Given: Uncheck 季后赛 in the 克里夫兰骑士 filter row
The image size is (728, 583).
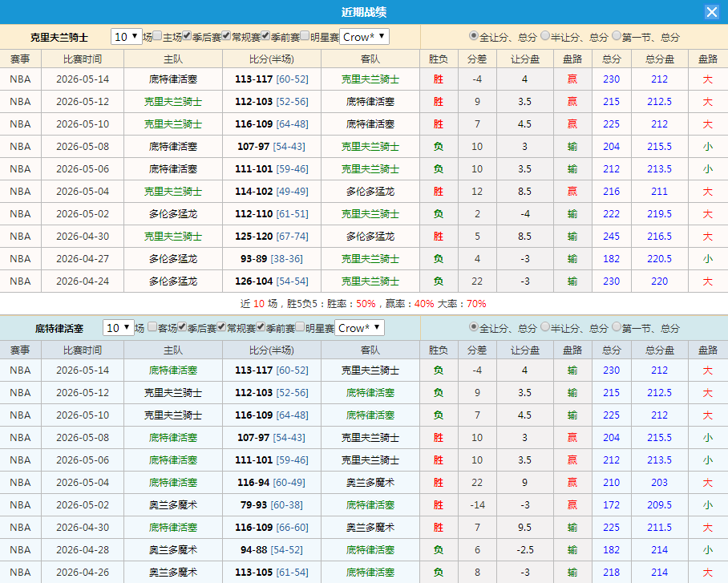Looking at the screenshot, I should (x=187, y=36).
